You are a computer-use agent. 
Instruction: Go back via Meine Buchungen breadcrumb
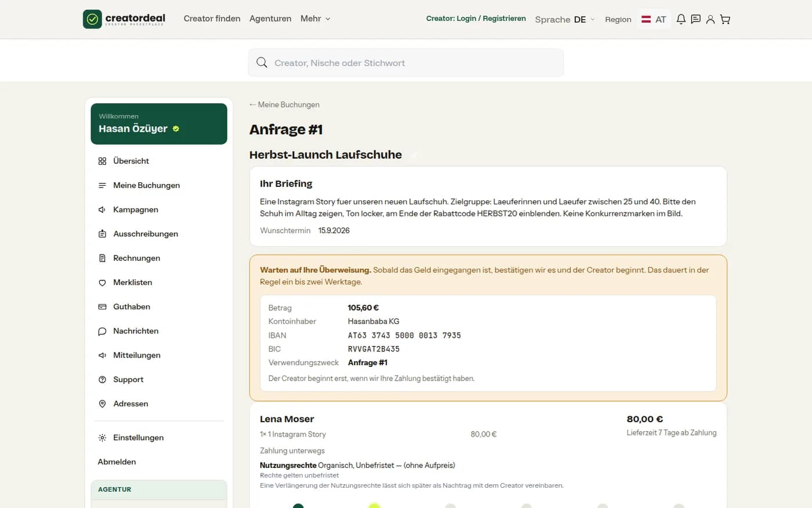tap(284, 105)
